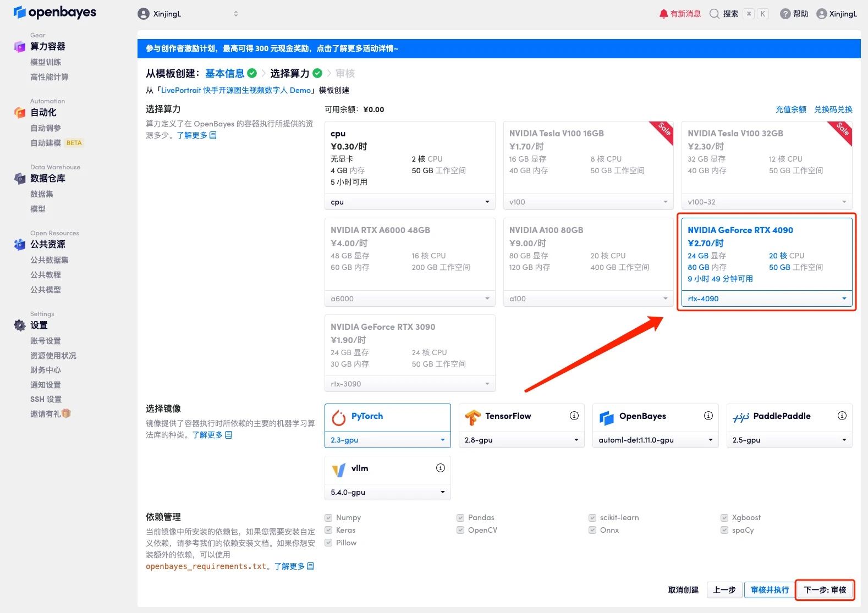Open vllm 5.4.0-gpu version dropdown
Viewport: 868px width, 613px height.
click(x=388, y=492)
